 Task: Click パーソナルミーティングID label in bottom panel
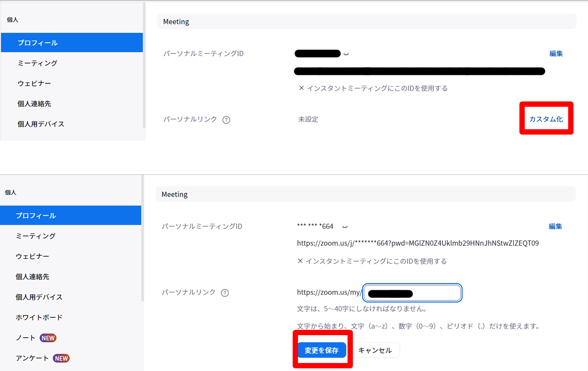[x=202, y=226]
